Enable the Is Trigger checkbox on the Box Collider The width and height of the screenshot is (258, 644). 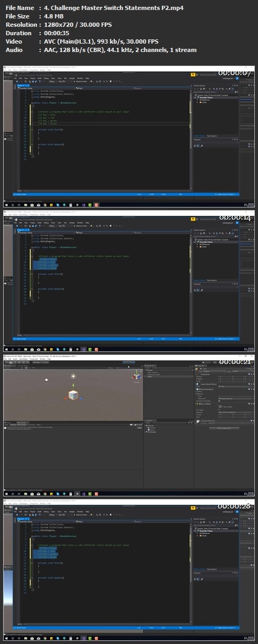click(x=219, y=410)
